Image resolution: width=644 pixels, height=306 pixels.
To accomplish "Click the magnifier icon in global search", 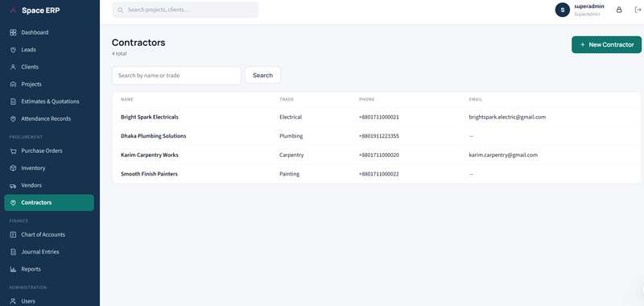I will click(x=120, y=10).
